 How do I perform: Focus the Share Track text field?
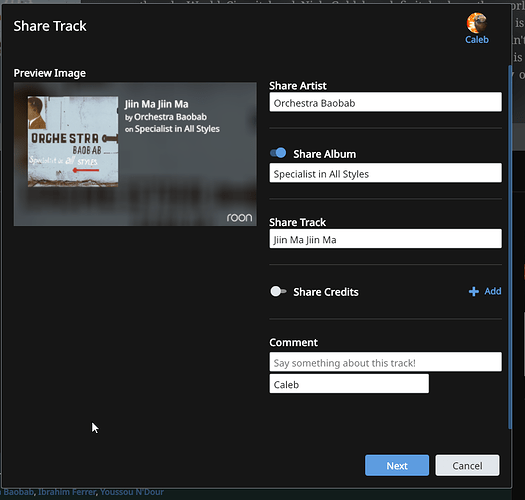(385, 239)
